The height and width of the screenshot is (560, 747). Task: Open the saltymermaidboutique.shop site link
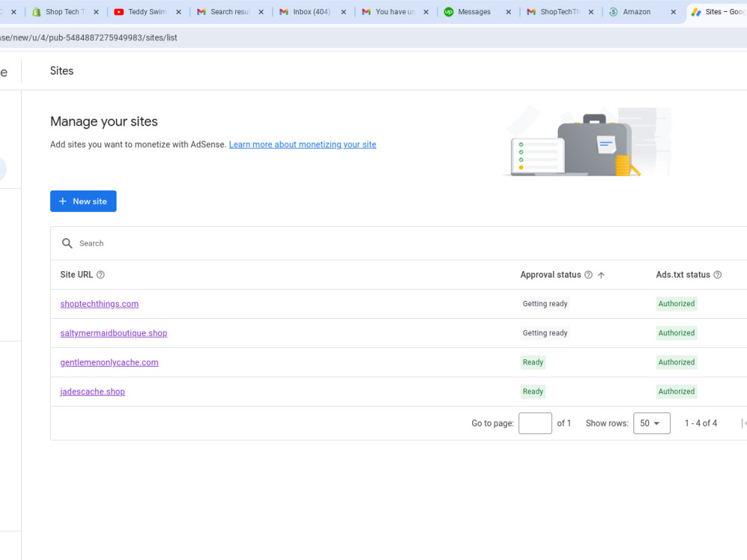tap(114, 333)
